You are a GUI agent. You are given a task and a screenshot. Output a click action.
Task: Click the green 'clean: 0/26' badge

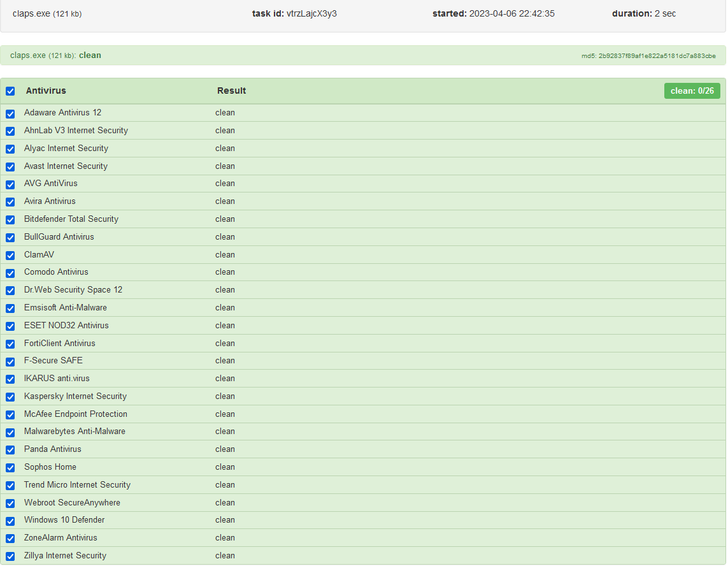692,91
